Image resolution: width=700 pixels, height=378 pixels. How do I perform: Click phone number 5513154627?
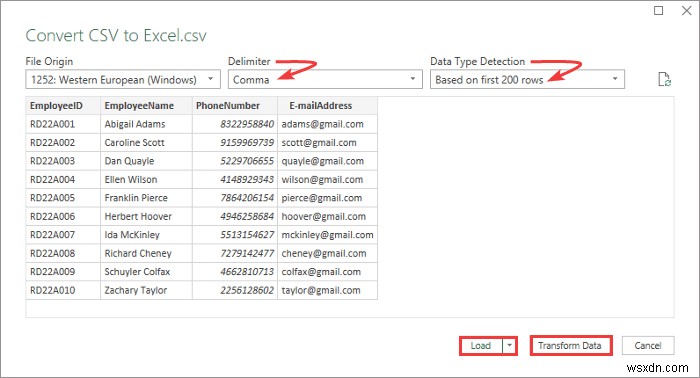click(247, 235)
